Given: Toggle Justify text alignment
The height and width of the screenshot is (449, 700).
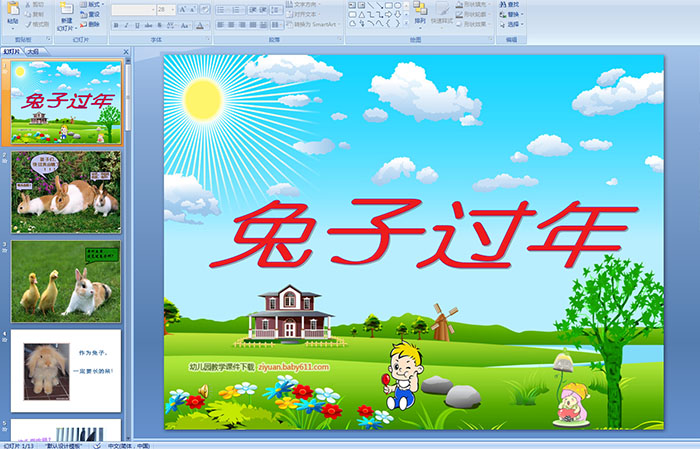Looking at the screenshot, I should tap(253, 25).
